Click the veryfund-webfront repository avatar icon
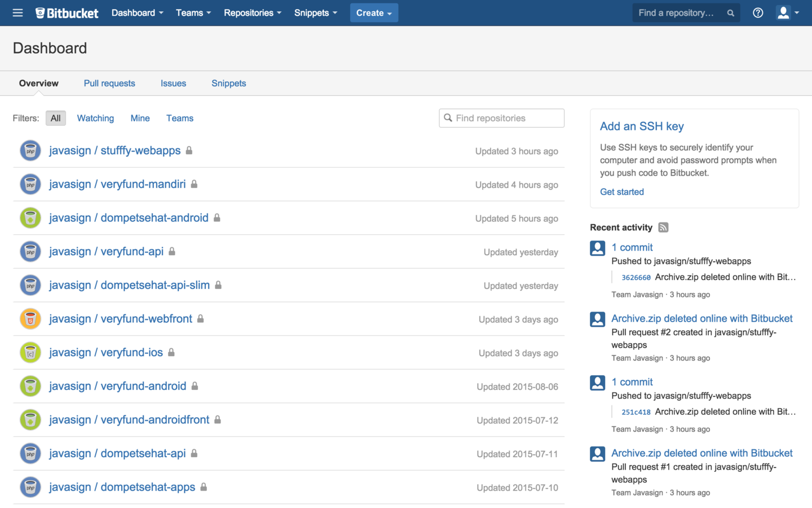This screenshot has height=508, width=812. click(30, 319)
